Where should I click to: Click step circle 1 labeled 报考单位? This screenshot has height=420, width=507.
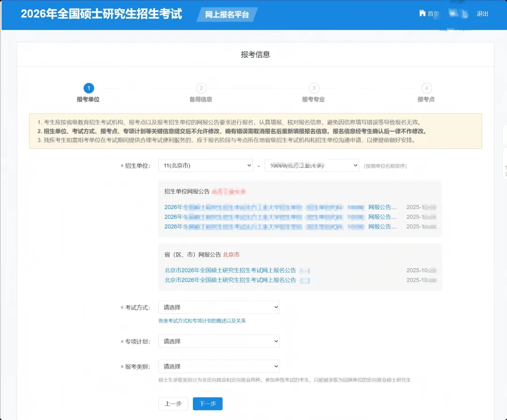[x=89, y=88]
